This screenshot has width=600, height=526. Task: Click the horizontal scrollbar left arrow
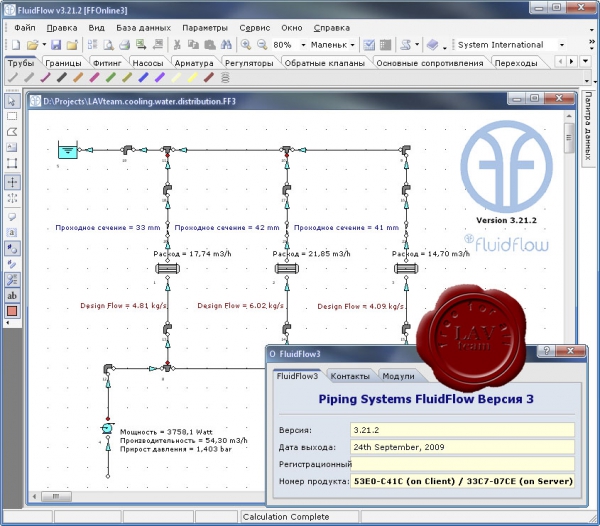pos(34,497)
